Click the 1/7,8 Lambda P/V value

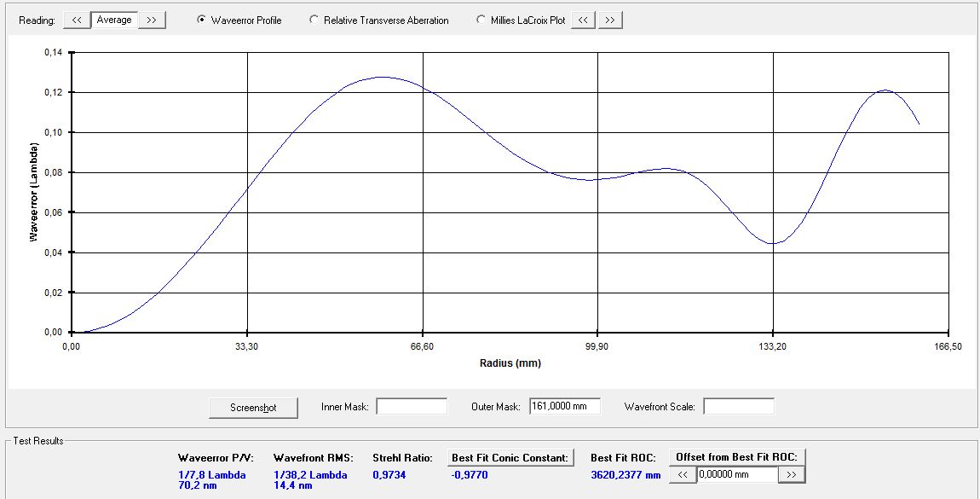(212, 474)
